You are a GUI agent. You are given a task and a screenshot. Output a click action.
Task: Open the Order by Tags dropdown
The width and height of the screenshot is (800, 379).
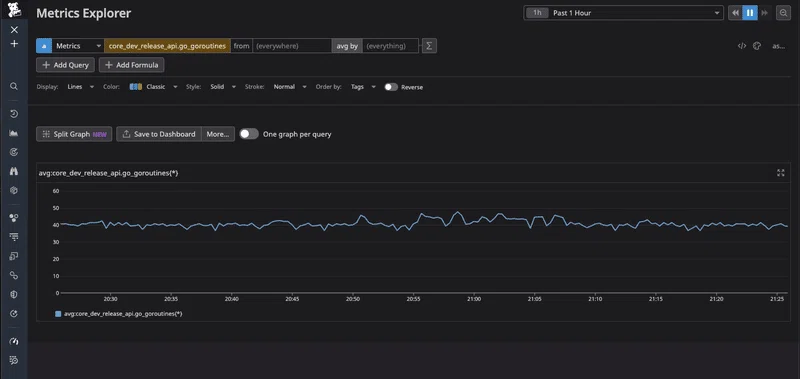point(363,87)
